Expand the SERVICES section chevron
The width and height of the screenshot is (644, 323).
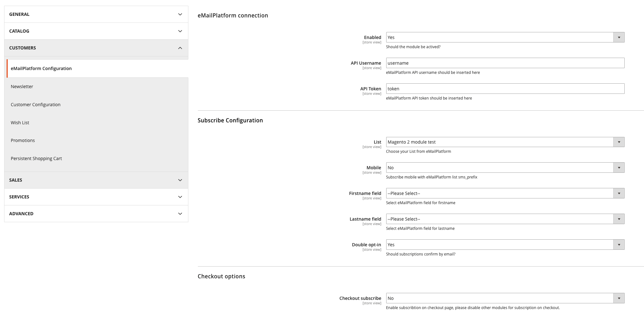[180, 197]
